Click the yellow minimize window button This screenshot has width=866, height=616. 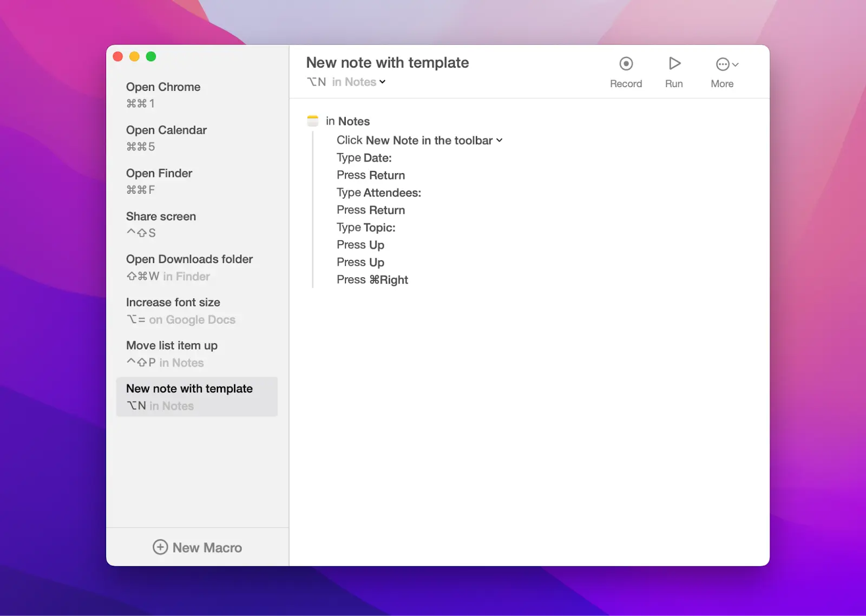(134, 56)
